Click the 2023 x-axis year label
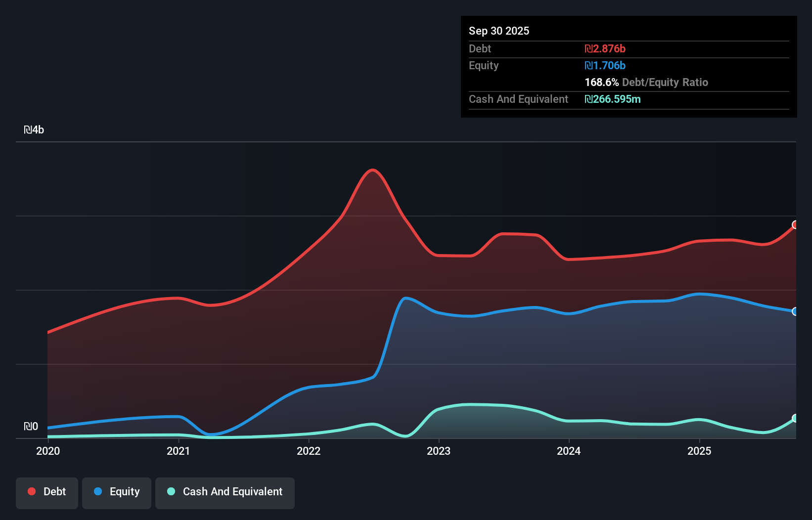Screen dimensions: 812x520 [x=439, y=451]
